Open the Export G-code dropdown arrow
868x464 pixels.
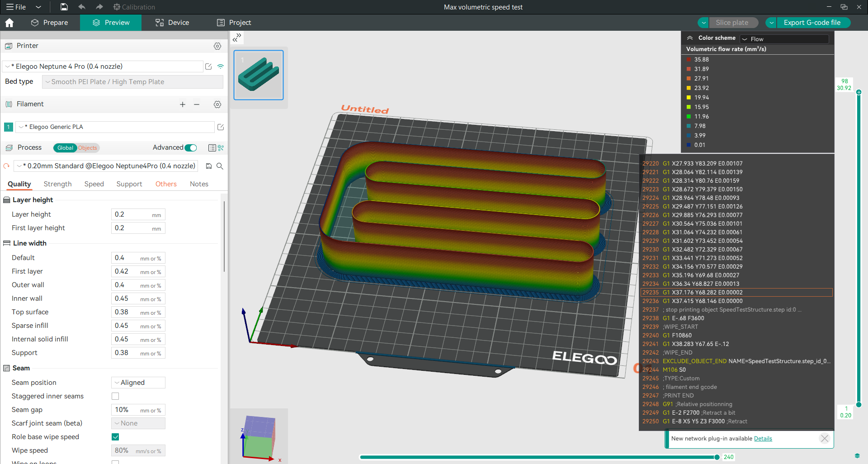click(x=771, y=23)
